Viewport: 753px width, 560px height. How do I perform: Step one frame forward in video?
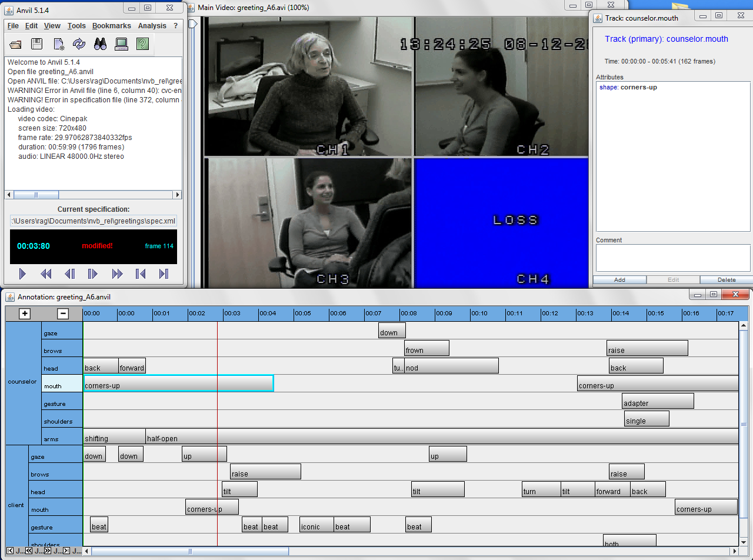[x=93, y=274]
